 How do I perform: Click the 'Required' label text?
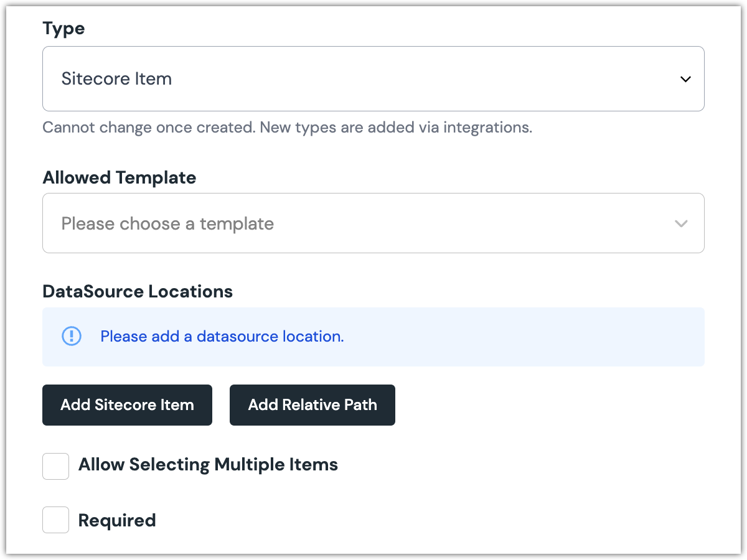[x=117, y=520]
